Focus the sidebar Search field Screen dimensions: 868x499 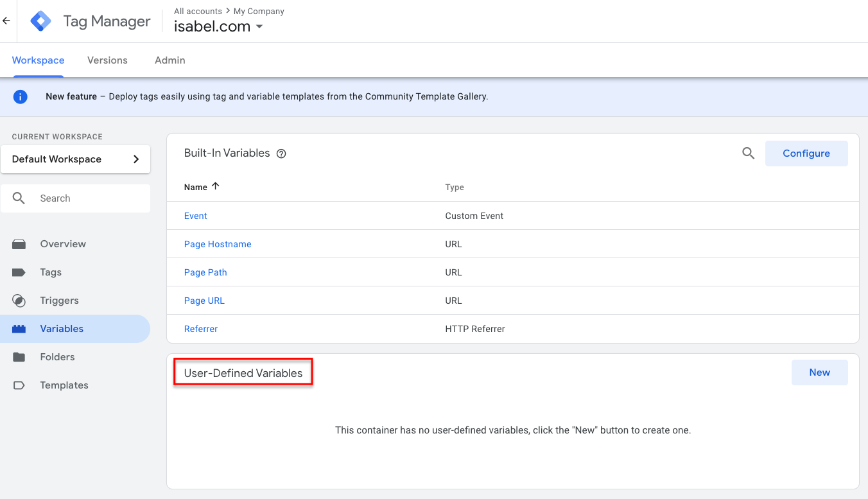76,198
